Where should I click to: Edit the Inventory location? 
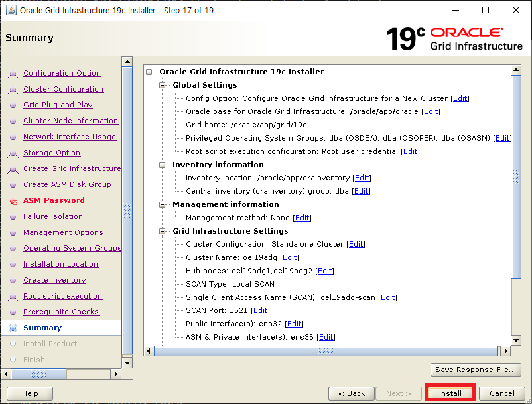coord(362,178)
